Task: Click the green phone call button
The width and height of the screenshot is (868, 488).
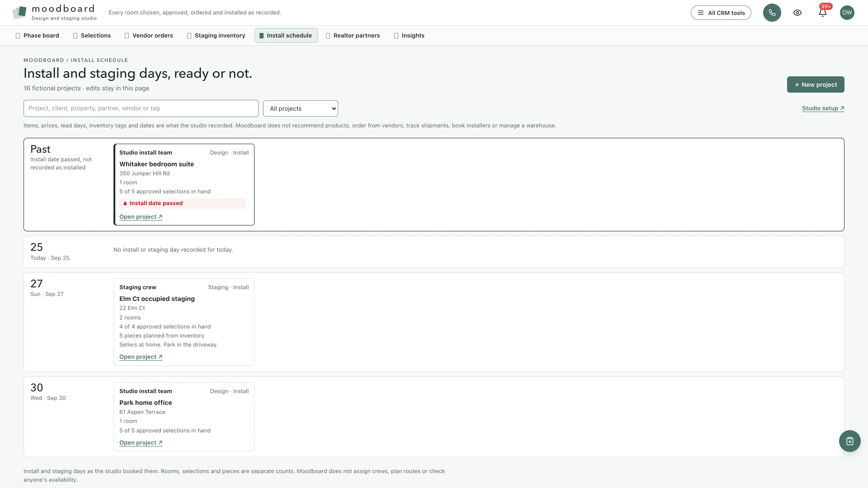Action: click(772, 13)
